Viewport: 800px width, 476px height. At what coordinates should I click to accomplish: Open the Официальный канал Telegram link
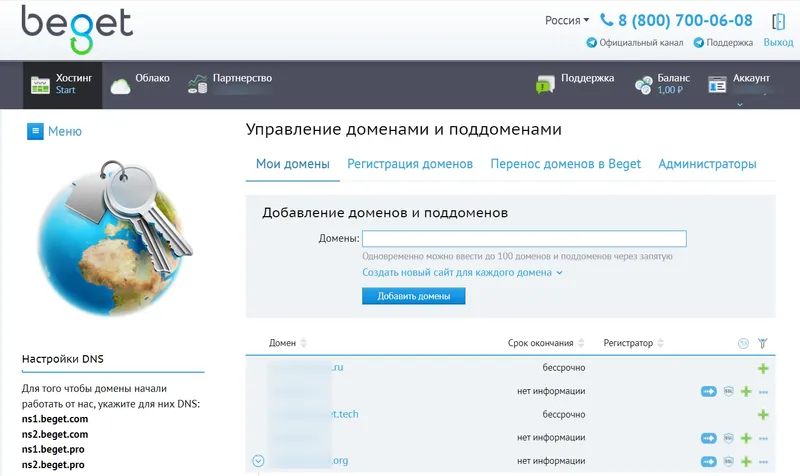635,42
